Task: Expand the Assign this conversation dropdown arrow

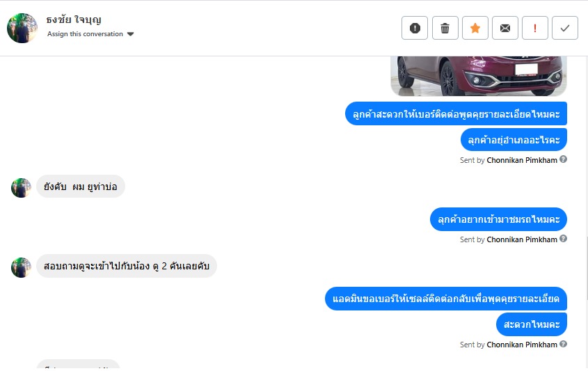Action: [131, 34]
